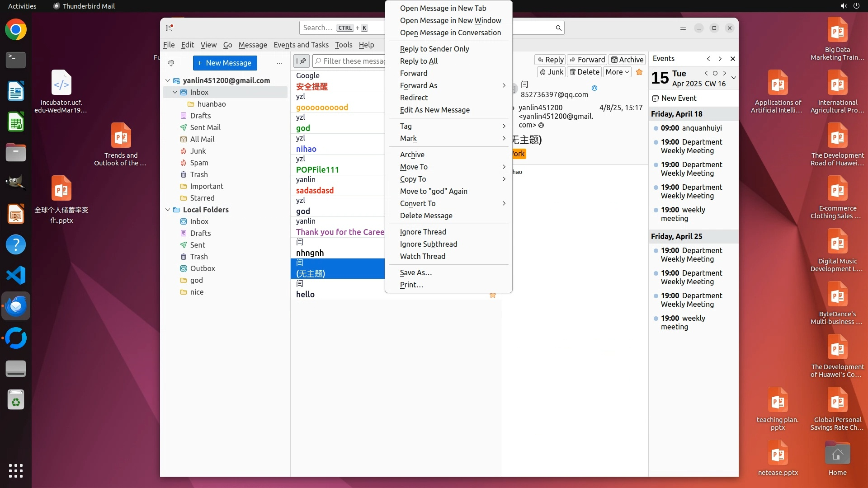
Task: Toggle star on the hello message
Action: pos(493,295)
